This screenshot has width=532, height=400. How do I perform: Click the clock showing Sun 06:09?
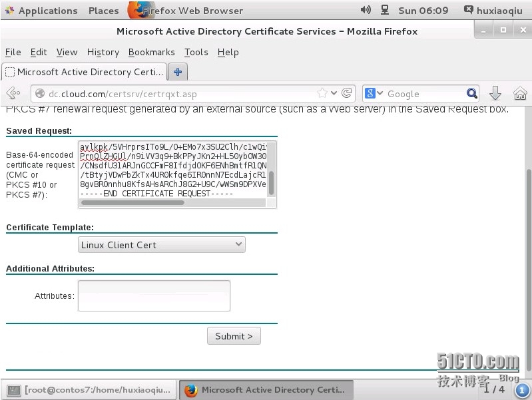coord(423,11)
